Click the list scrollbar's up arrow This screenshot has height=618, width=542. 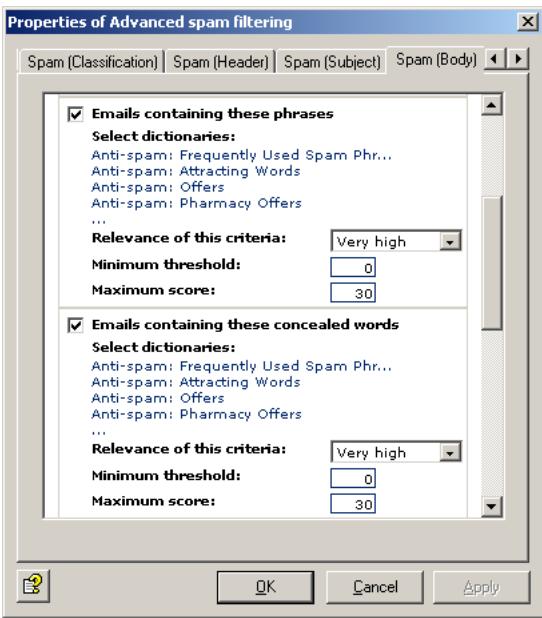491,105
